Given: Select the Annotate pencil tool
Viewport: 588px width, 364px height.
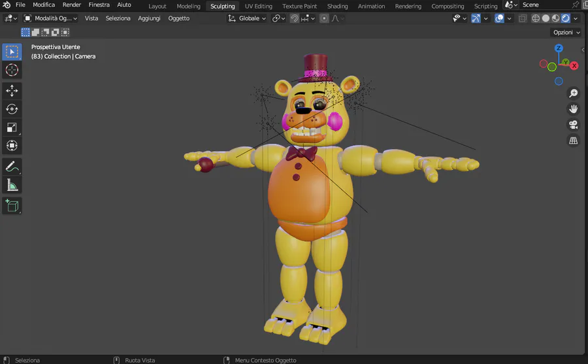Looking at the screenshot, I should click(x=12, y=167).
